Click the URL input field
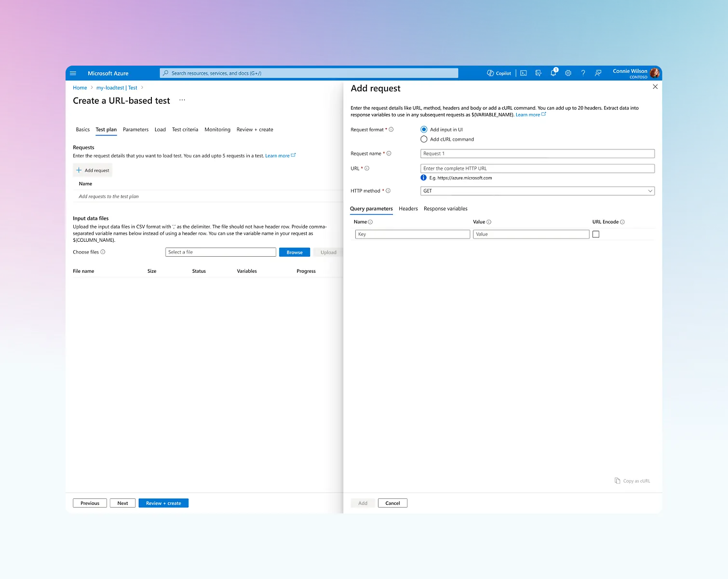 pos(538,168)
